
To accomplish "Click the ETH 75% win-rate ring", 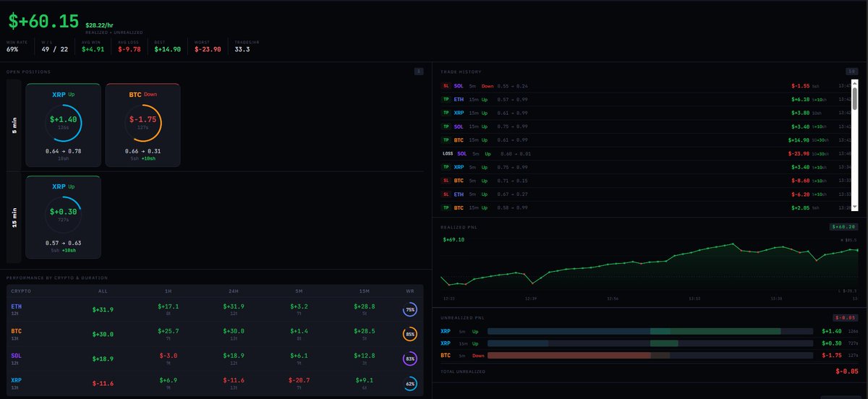I will click(410, 310).
